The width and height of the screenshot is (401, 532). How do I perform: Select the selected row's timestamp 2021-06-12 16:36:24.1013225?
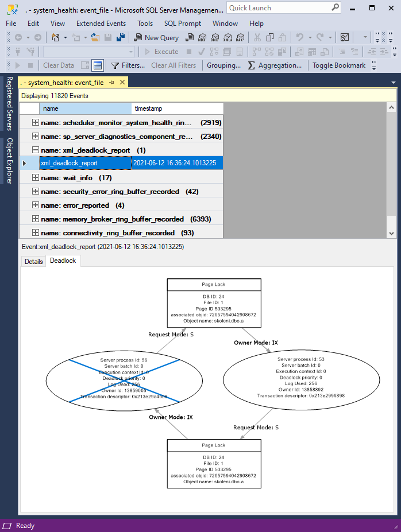tap(175, 163)
